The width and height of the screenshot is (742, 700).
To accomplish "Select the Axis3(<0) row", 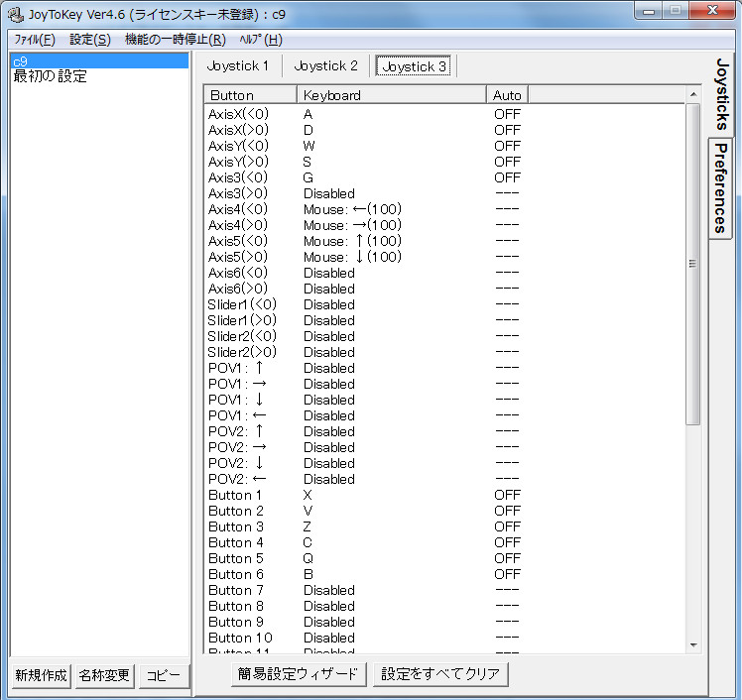I will 444,177.
